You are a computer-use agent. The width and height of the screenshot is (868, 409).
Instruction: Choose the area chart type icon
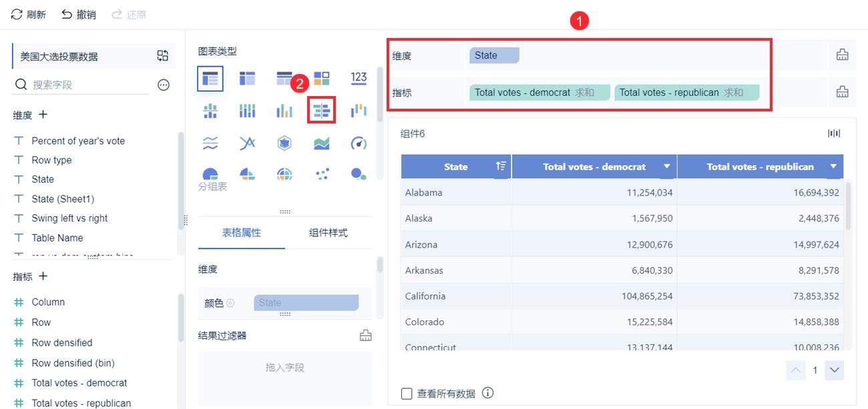[x=321, y=143]
